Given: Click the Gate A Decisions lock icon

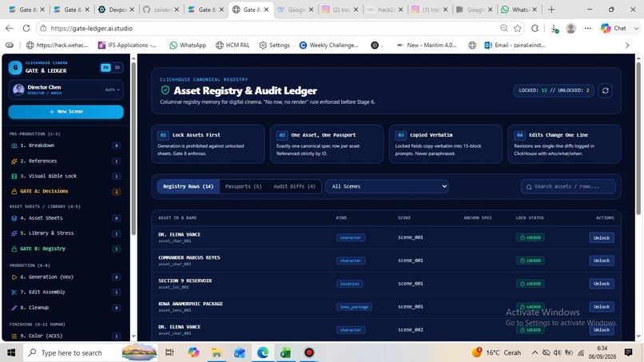Looking at the screenshot, I should point(14,192).
